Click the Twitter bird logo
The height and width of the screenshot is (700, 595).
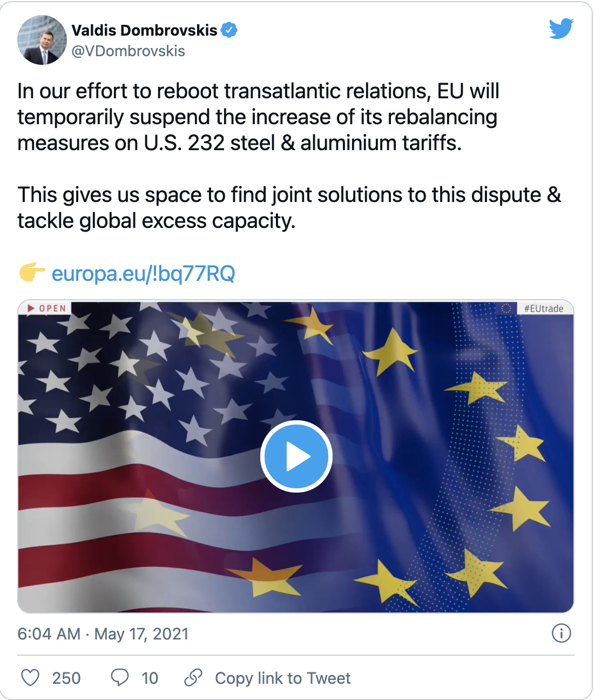tap(560, 29)
